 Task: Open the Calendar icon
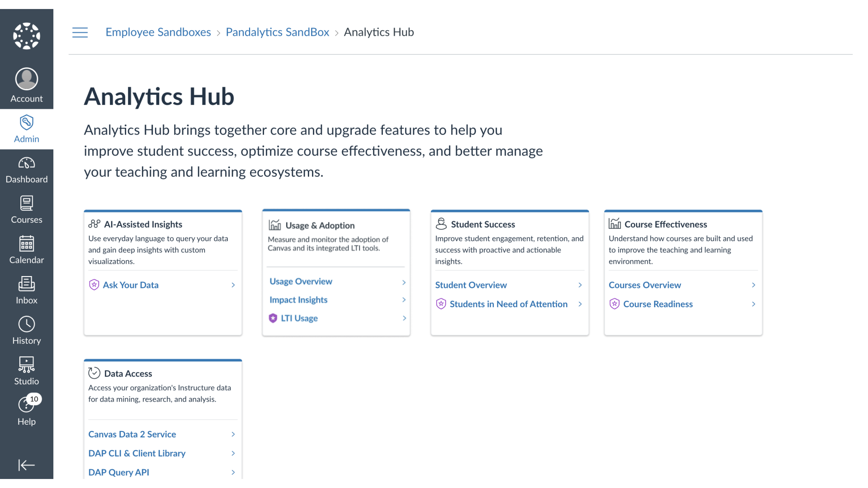pos(27,243)
